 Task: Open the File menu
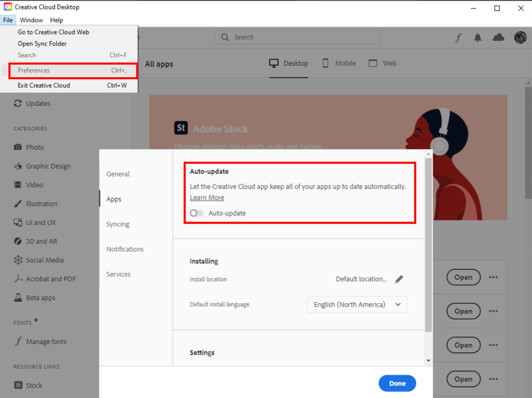(x=8, y=20)
